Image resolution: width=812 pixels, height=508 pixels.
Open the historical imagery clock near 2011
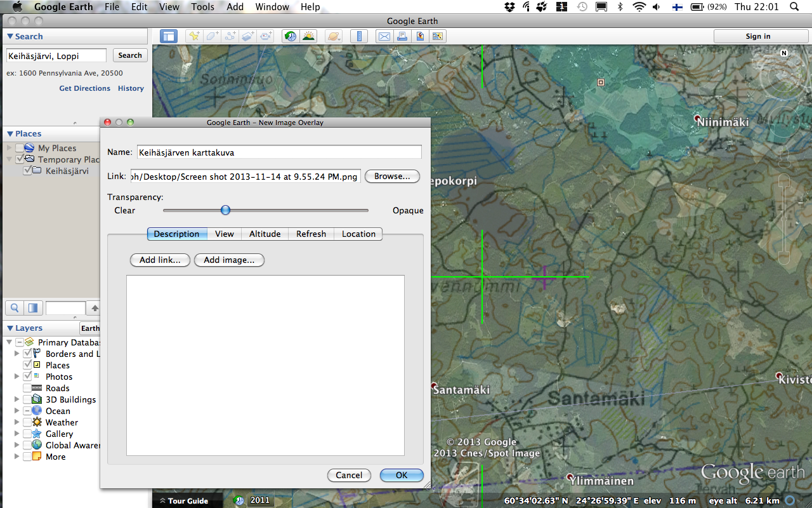point(239,500)
